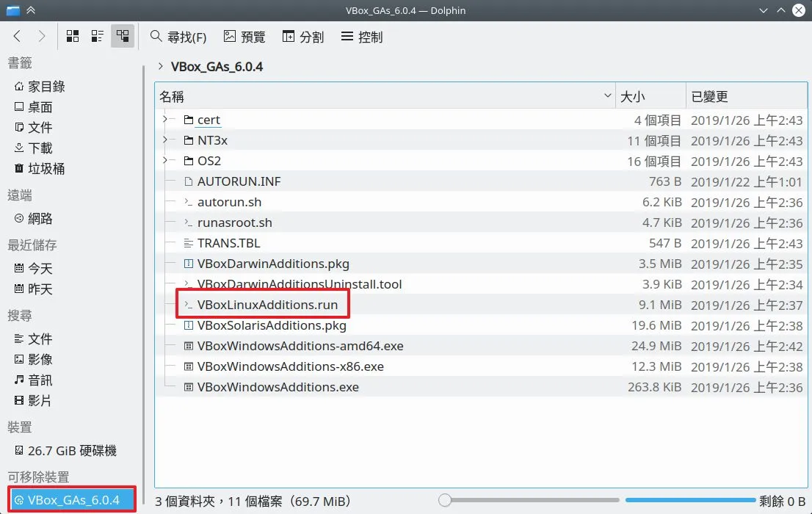Show files from 今天
Image resolution: width=812 pixels, height=514 pixels.
pos(34,269)
